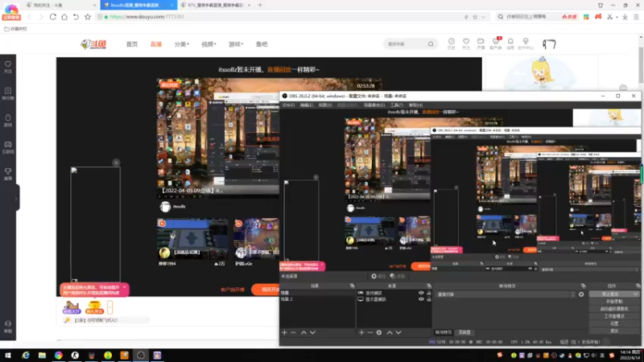This screenshot has width=644, height=362.
Task: Switch to third browser tab RTS
Action: (216, 5)
